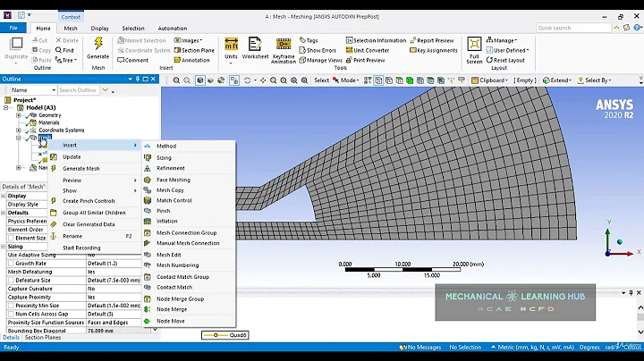Select the Materials tree item

pyautogui.click(x=49, y=122)
